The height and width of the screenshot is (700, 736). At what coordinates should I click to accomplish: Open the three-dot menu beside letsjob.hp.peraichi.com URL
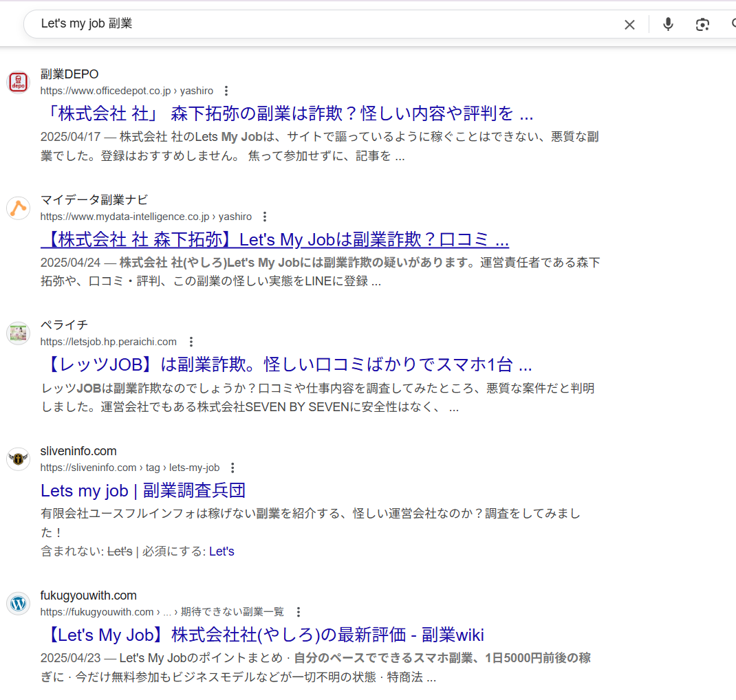click(x=191, y=342)
